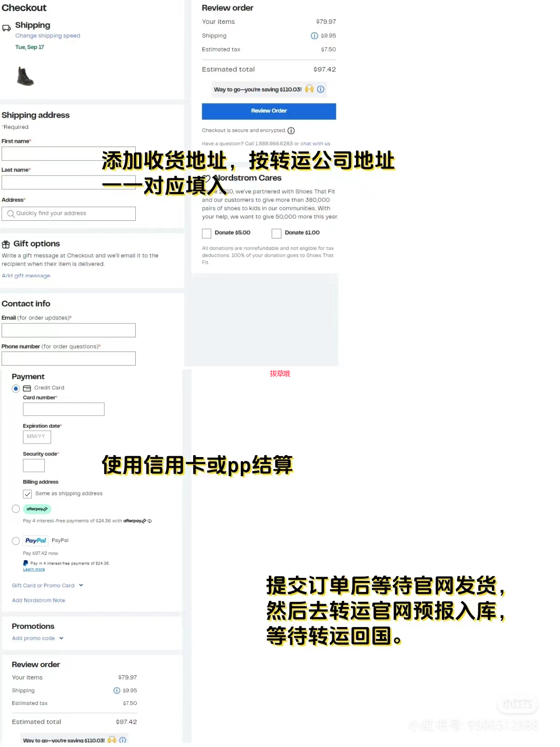Click the Add Nordstrom Note link

click(x=39, y=600)
